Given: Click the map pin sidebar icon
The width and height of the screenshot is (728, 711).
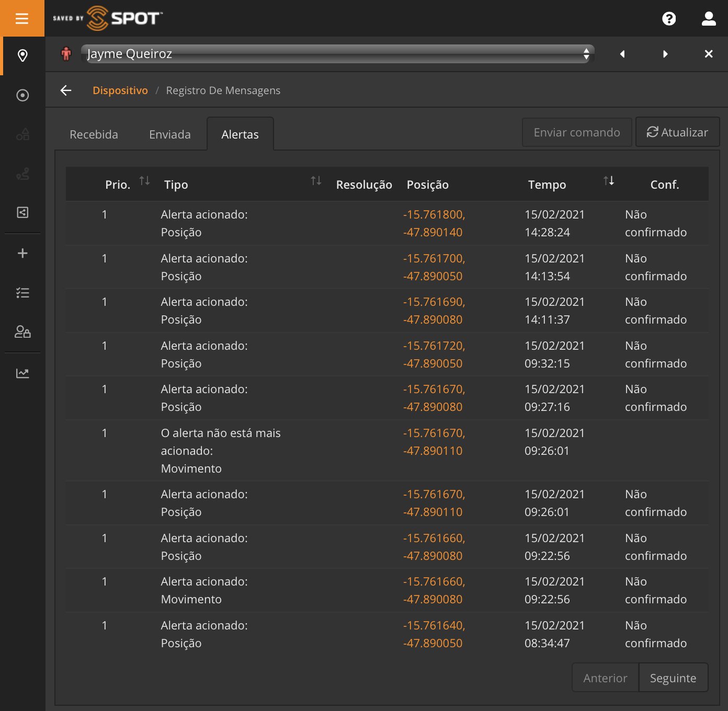Looking at the screenshot, I should point(22,55).
